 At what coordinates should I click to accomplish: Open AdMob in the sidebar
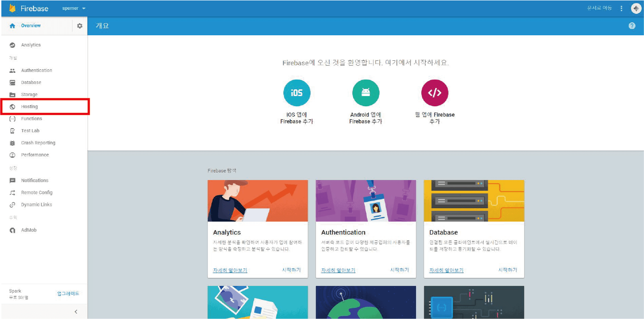(29, 230)
